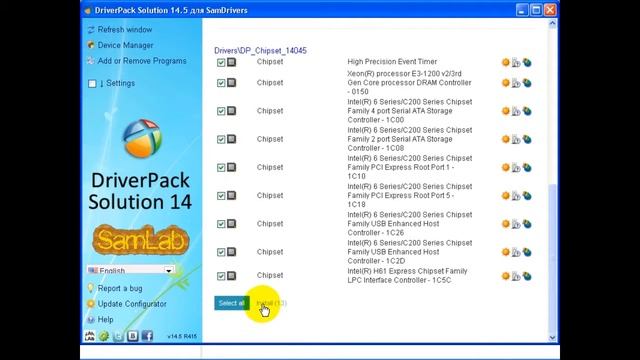Click gray square beside High Precision Event Timer
Viewport: 640px width, 360px height.
231,62
